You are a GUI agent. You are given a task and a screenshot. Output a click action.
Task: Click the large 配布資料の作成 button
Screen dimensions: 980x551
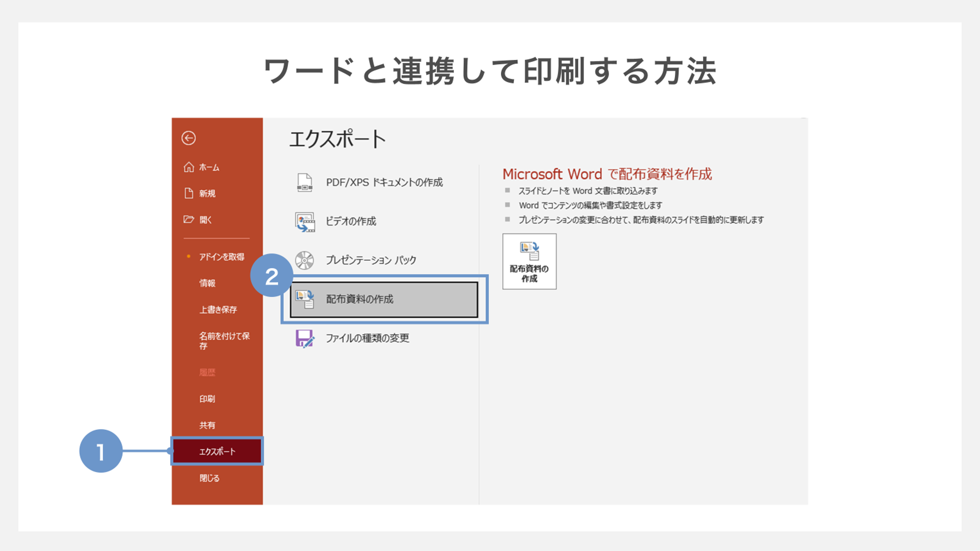[529, 261]
